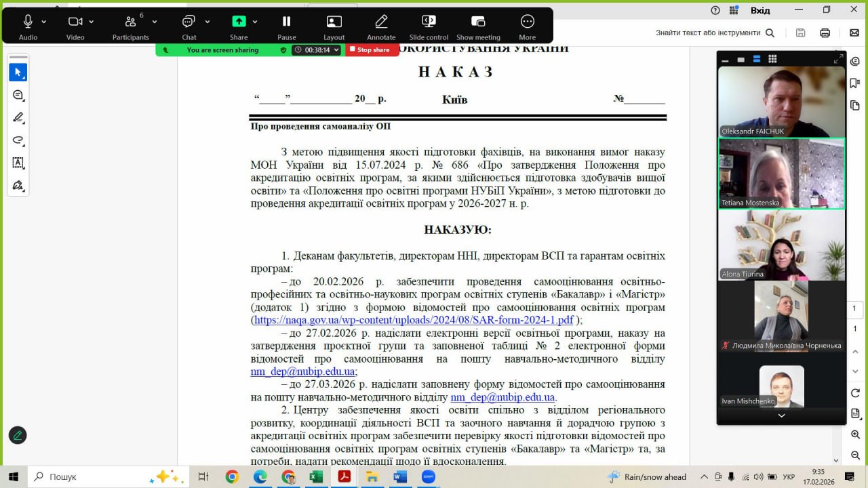
Task: Open the share timer 00:38:14 dropdown
Action: pyautogui.click(x=317, y=50)
